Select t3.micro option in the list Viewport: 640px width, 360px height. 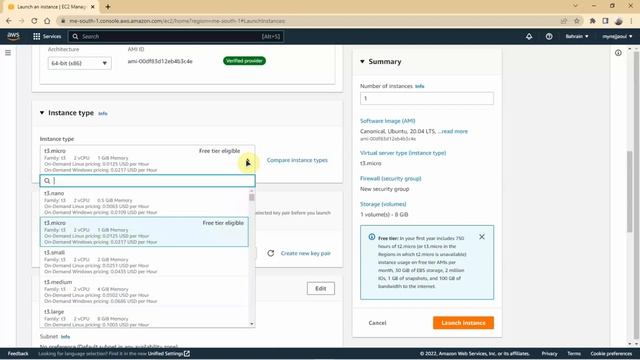(144, 232)
